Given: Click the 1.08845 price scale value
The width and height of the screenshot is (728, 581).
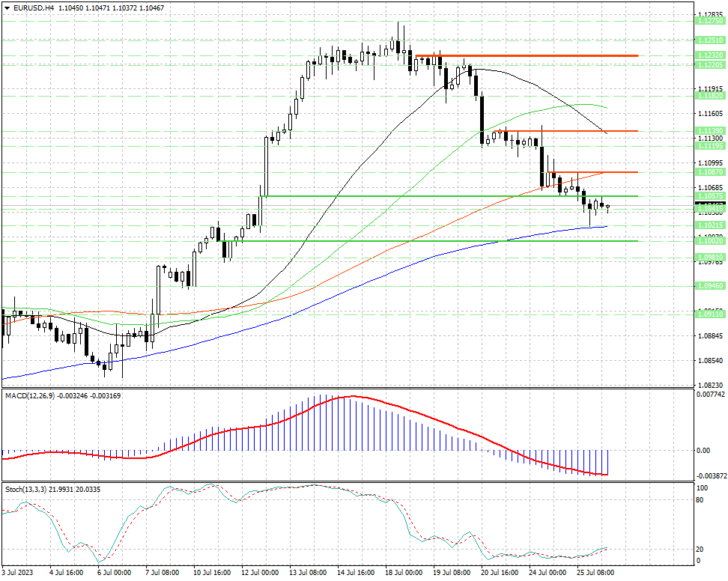Looking at the screenshot, I should coord(710,335).
